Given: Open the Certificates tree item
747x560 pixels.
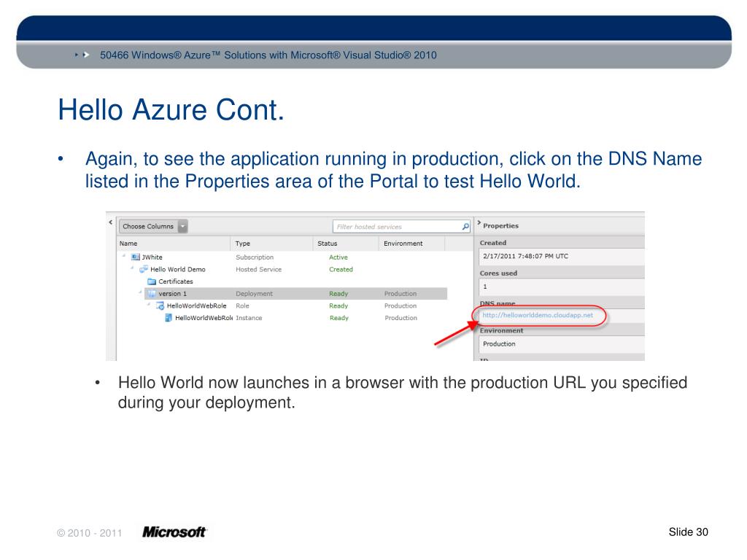Looking at the screenshot, I should pyautogui.click(x=175, y=281).
